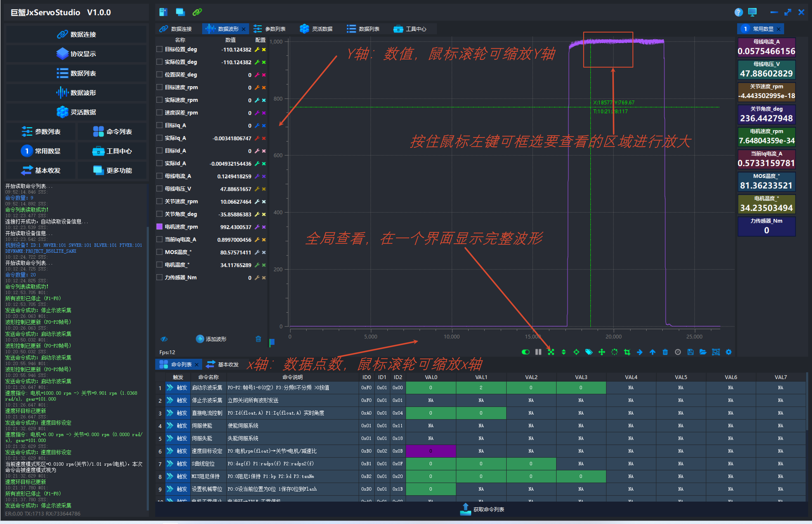This screenshot has width=812, height=524.
Task: Switch to the 参数列表 tab
Action: click(x=270, y=29)
